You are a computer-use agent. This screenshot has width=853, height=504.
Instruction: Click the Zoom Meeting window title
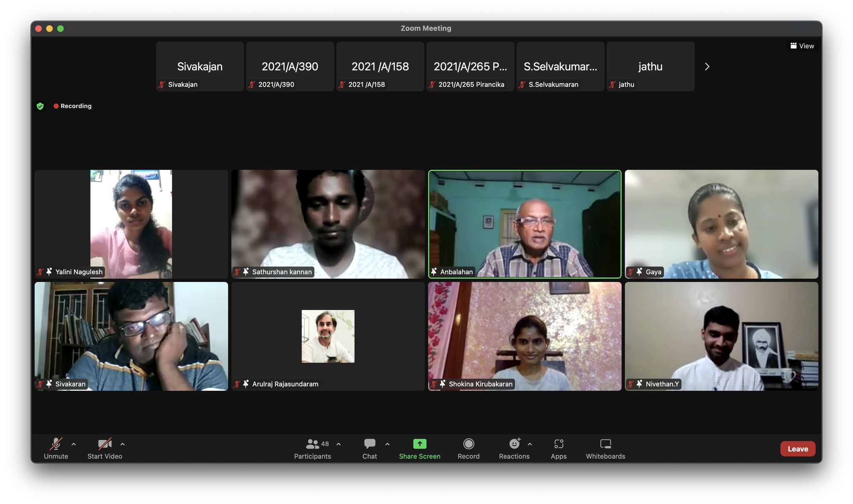click(426, 28)
